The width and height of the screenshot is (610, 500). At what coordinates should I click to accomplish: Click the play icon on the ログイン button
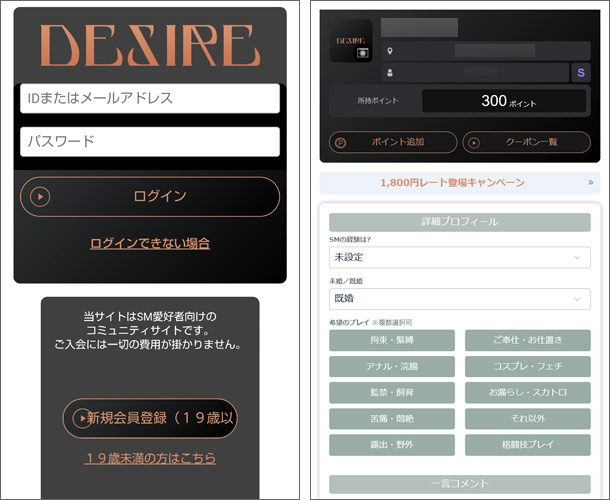(x=40, y=197)
